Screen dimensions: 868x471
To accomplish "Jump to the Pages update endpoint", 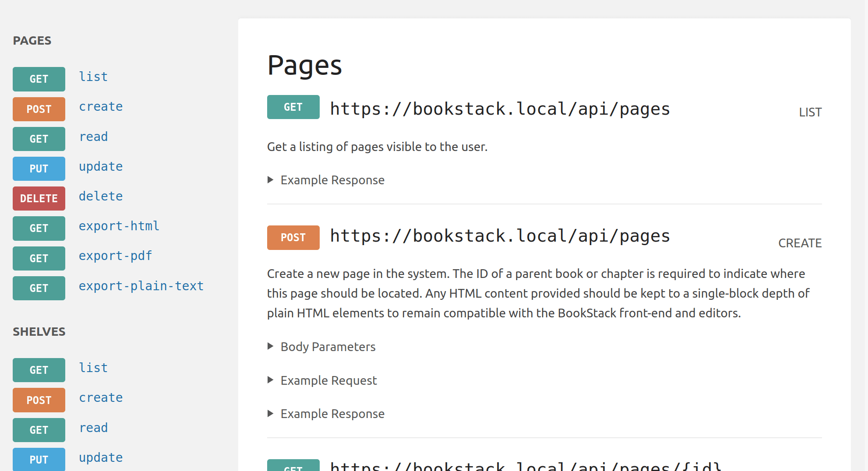I will point(101,167).
